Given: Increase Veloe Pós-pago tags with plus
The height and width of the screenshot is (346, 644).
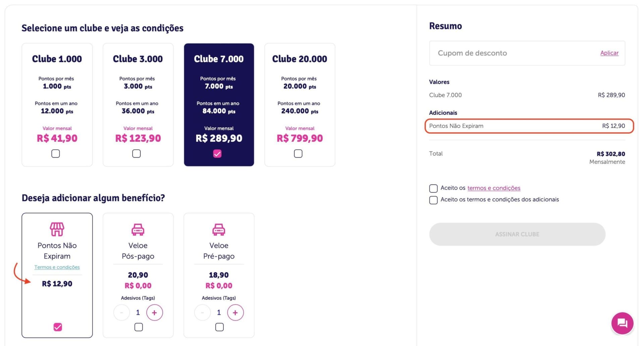Looking at the screenshot, I should 154,313.
